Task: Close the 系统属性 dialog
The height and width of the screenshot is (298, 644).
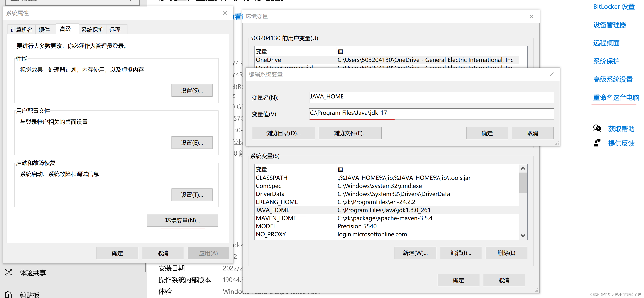Action: coord(225,13)
